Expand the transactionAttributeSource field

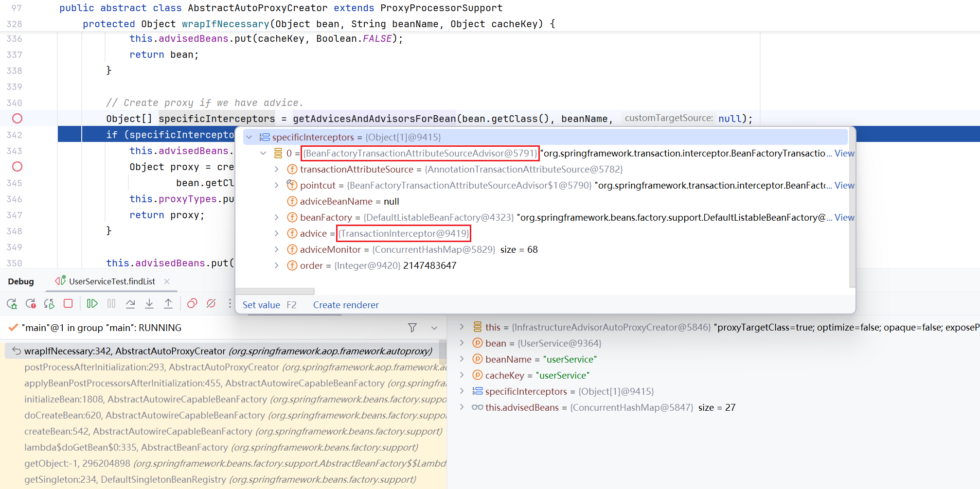(x=277, y=169)
